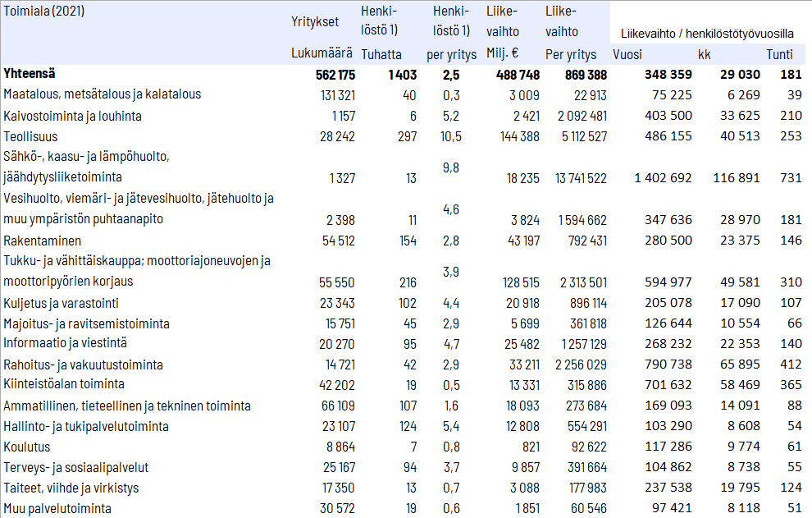This screenshot has height=518, width=812.
Task: Select the Kaivostoiminta ja louhinta row label
Action: pos(72,116)
